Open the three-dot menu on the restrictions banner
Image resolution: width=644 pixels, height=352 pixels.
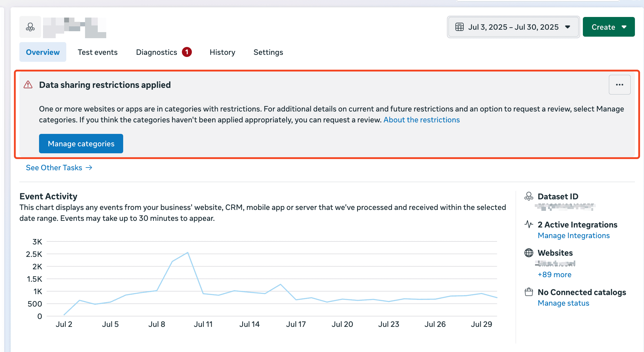click(619, 85)
